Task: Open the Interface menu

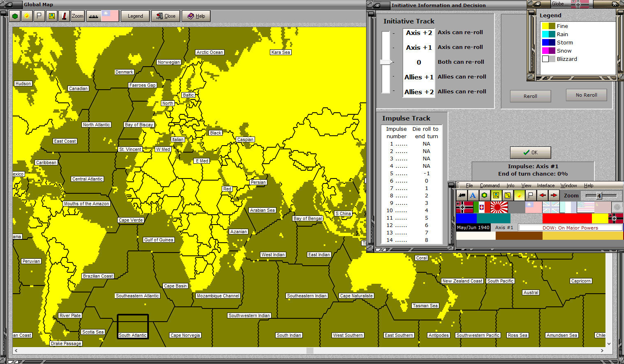Action: point(545,185)
